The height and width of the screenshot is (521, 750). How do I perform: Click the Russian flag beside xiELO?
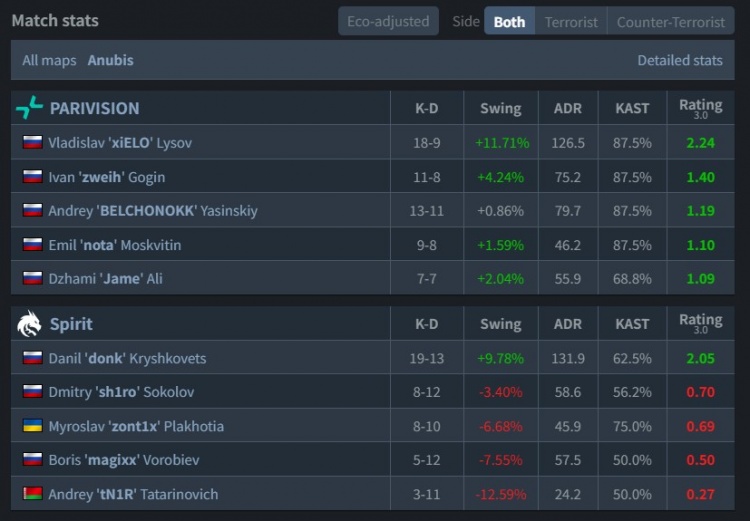click(x=32, y=143)
